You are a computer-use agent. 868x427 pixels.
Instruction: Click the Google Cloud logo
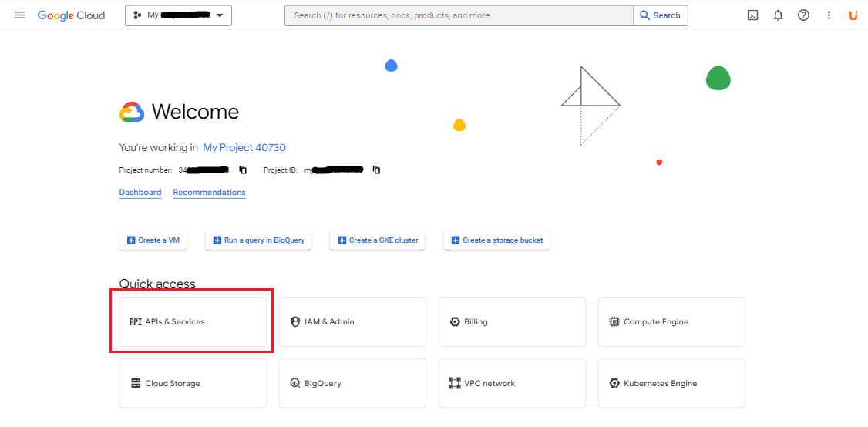[71, 15]
